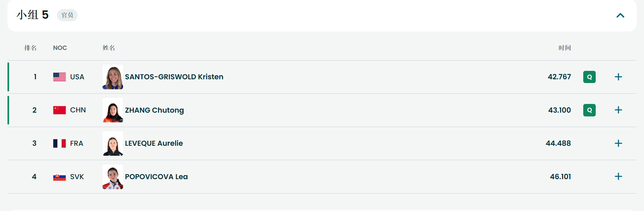Click the China flag icon
Screen dimensions: 644x211
[60, 110]
